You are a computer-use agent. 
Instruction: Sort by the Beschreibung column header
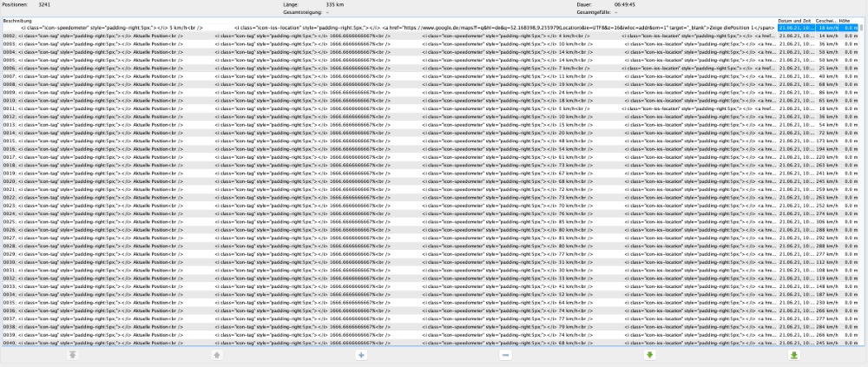point(347,21)
